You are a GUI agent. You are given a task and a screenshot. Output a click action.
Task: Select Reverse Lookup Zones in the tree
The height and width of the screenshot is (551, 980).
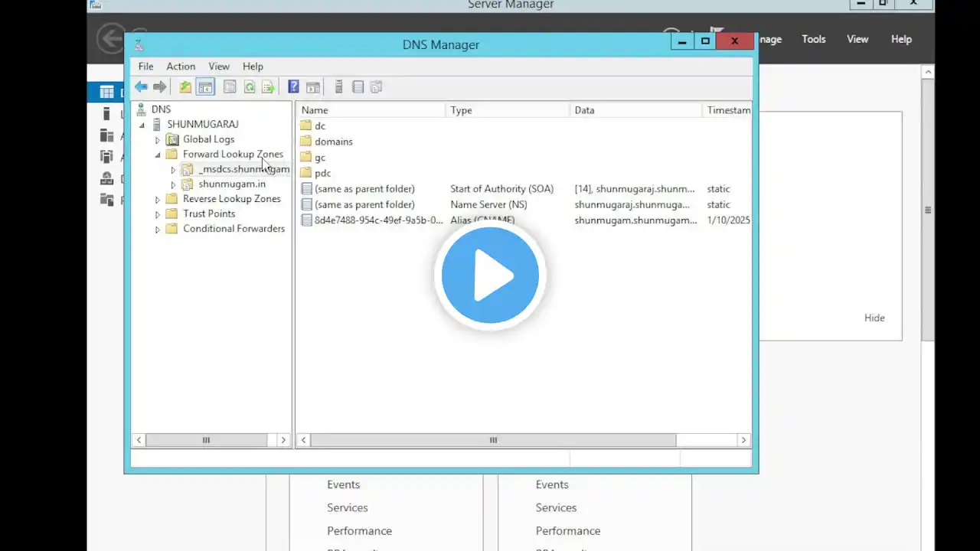point(231,199)
